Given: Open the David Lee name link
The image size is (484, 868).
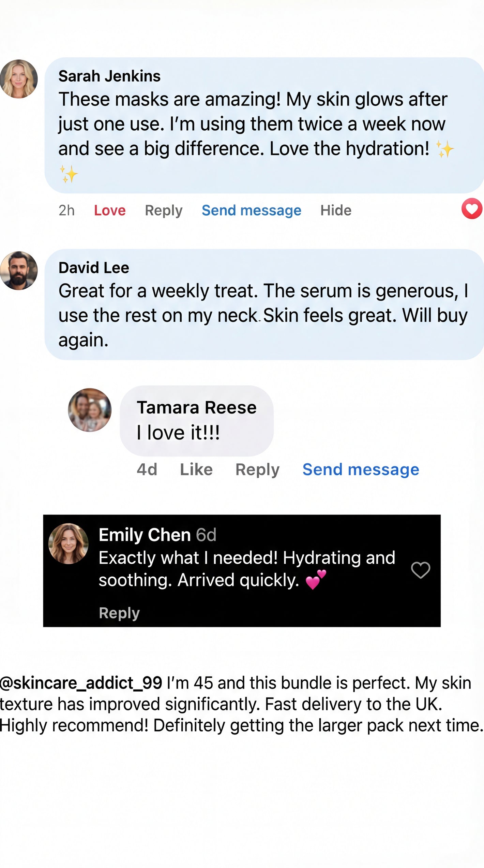Looking at the screenshot, I should click(94, 268).
